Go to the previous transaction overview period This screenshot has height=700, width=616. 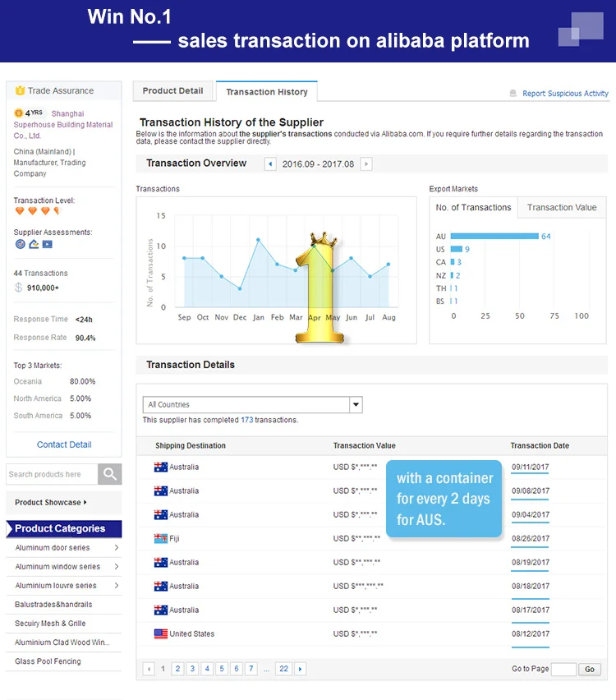(x=270, y=163)
